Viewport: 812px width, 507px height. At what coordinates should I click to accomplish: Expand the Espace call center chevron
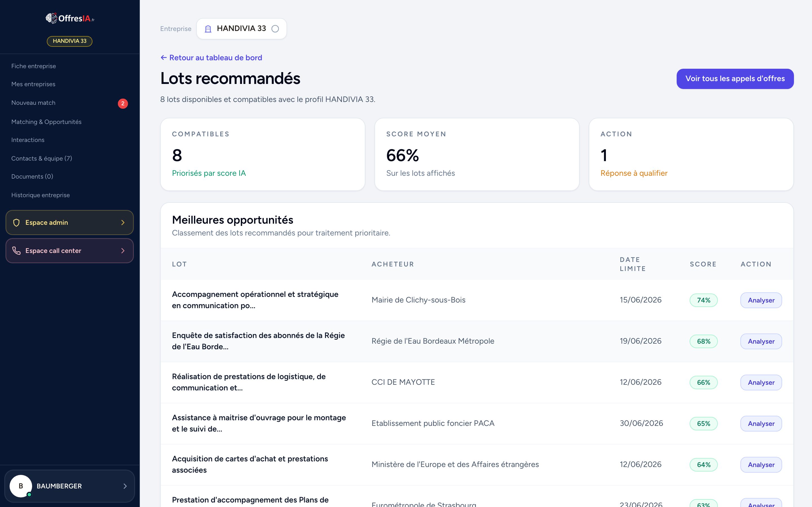[x=123, y=250]
